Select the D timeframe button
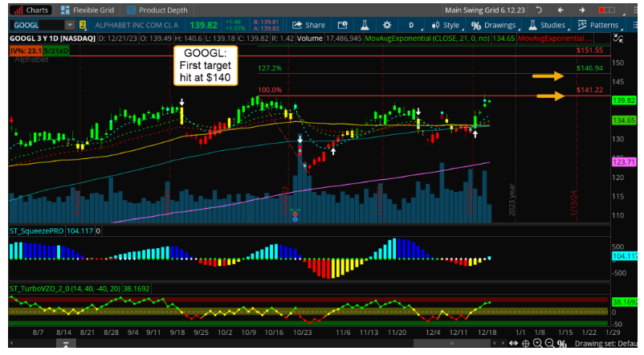 (x=411, y=25)
